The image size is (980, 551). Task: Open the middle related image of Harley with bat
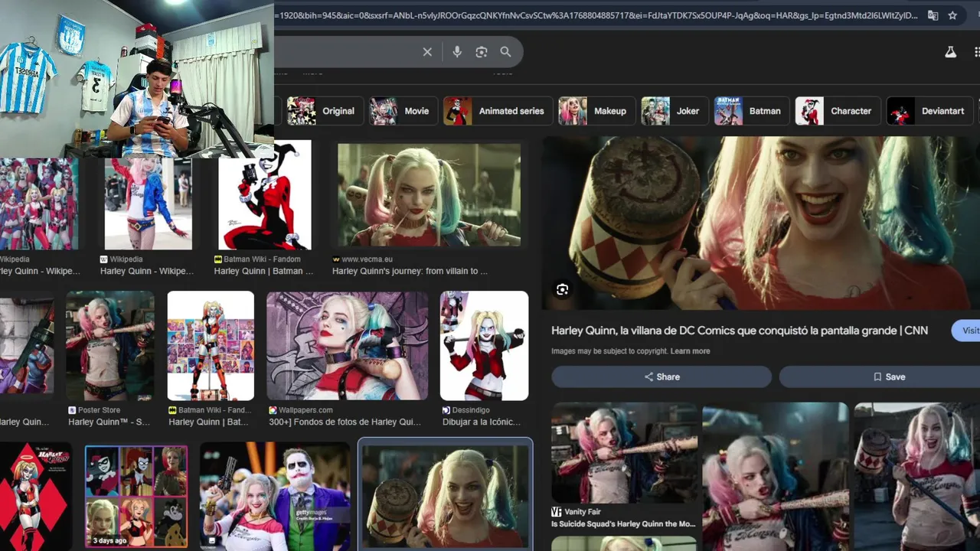point(775,476)
